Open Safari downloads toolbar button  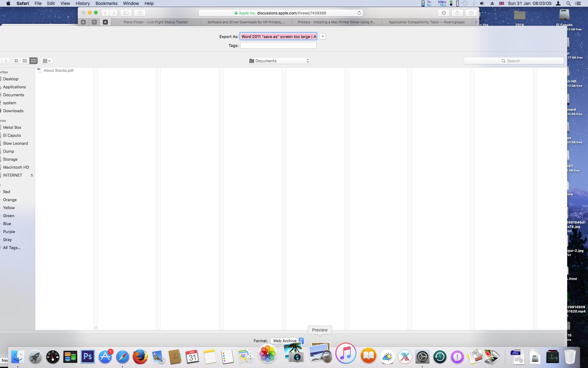tap(443, 13)
